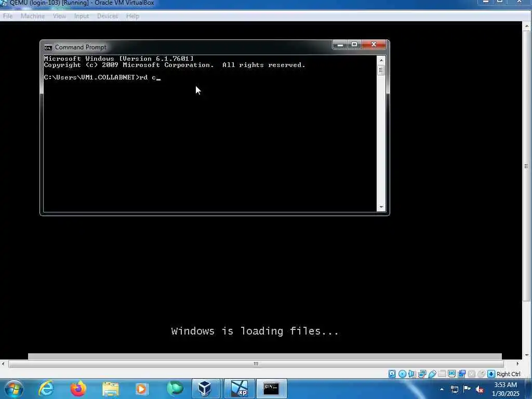Click the Command Prompt title bar icon

(48, 47)
